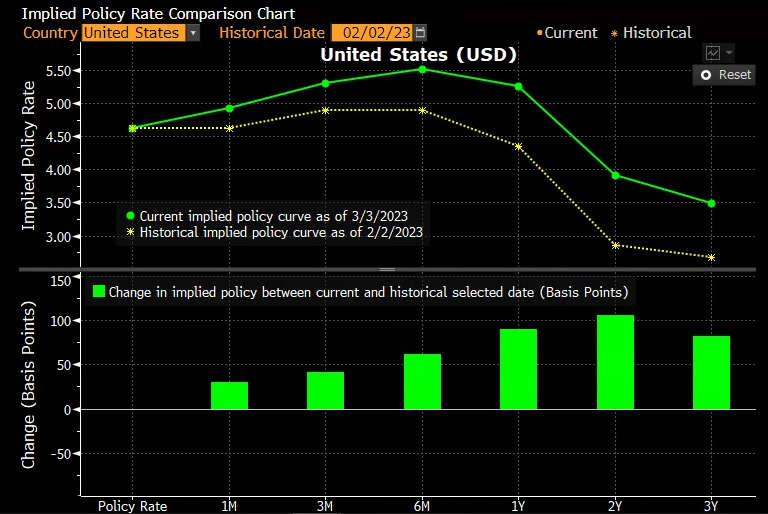The height and width of the screenshot is (514, 768).
Task: Click the chart type icon above Reset
Action: coord(713,53)
